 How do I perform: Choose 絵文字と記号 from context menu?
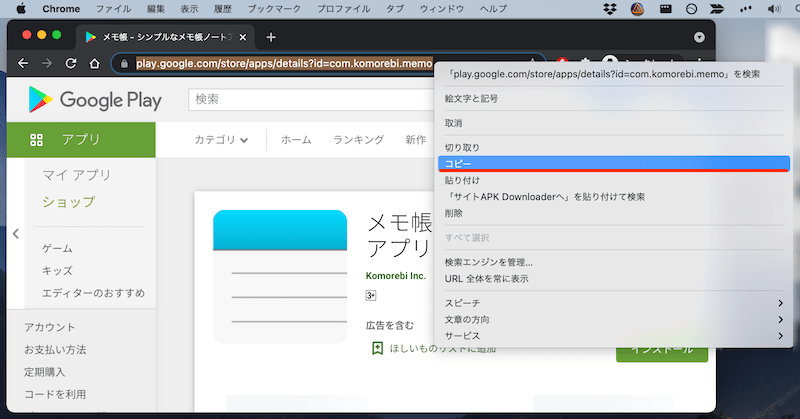pyautogui.click(x=614, y=98)
